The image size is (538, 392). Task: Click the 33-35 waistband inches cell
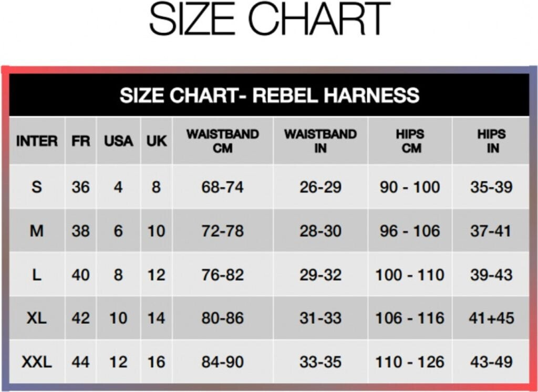(320, 362)
